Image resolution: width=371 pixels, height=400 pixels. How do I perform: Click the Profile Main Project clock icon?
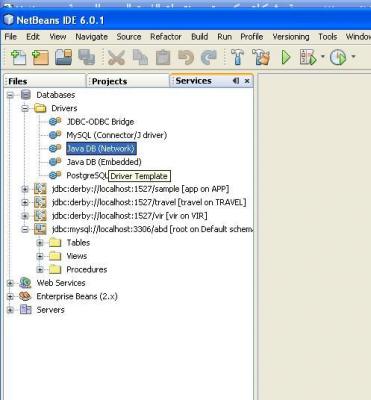338,57
